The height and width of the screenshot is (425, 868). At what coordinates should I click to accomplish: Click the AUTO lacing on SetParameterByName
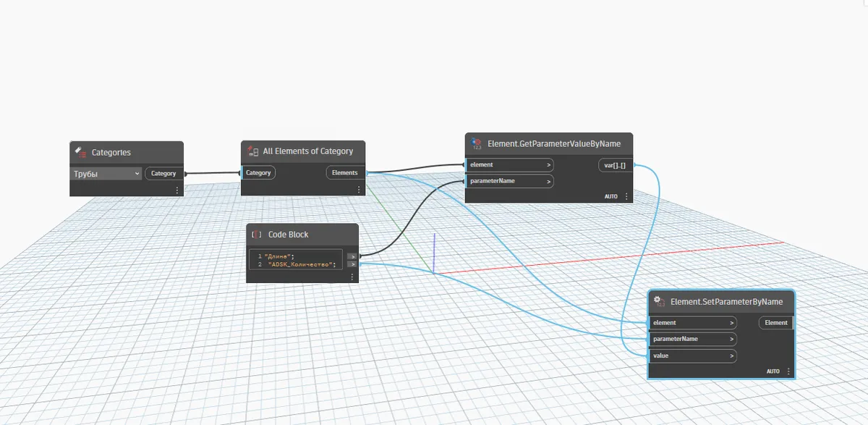(773, 371)
